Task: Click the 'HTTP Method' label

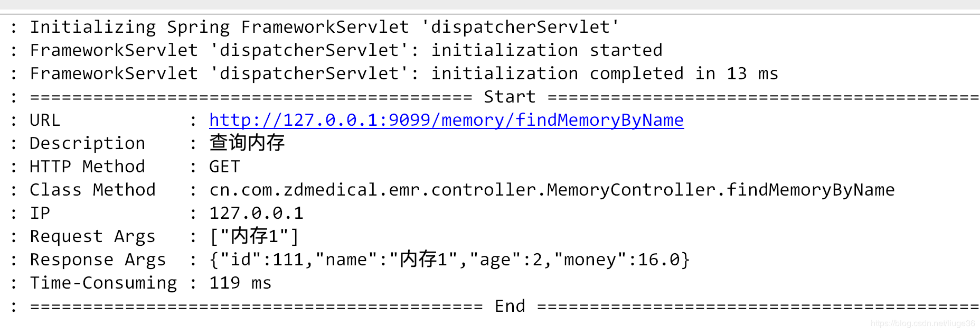Action: point(87,166)
